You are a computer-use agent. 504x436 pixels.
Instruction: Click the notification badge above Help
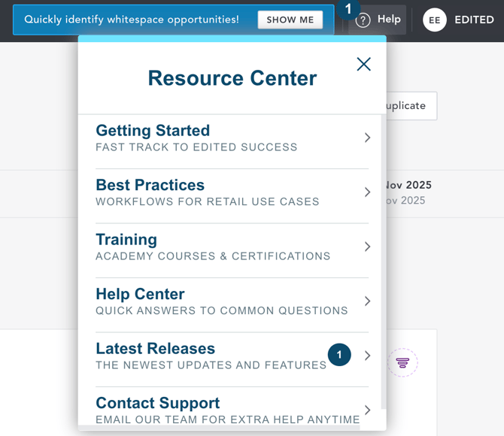coord(348,8)
